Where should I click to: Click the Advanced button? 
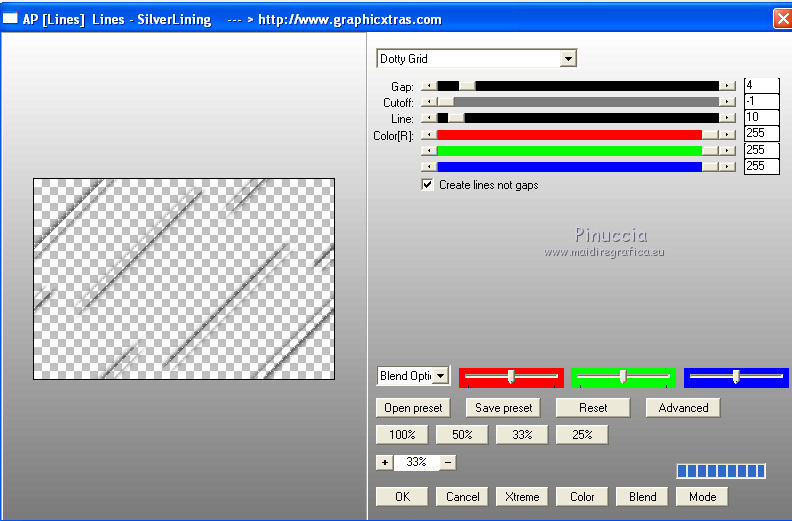click(x=683, y=408)
